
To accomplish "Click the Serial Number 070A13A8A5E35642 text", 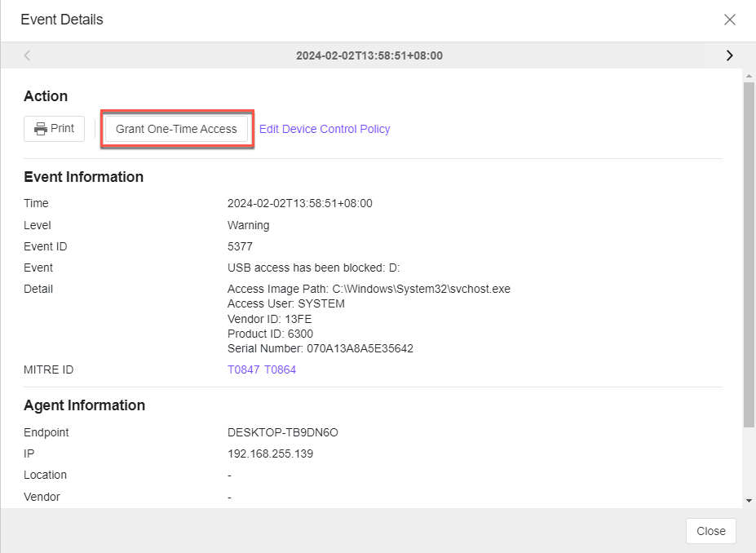I will coord(320,348).
